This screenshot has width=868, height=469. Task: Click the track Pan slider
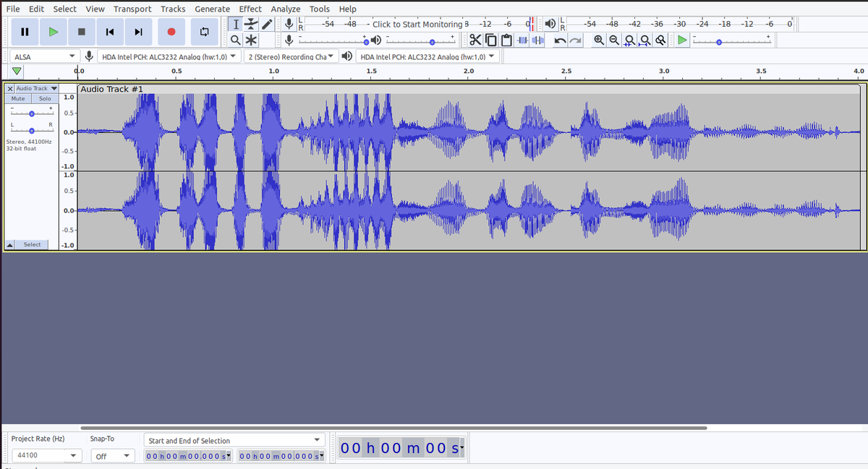click(31, 131)
